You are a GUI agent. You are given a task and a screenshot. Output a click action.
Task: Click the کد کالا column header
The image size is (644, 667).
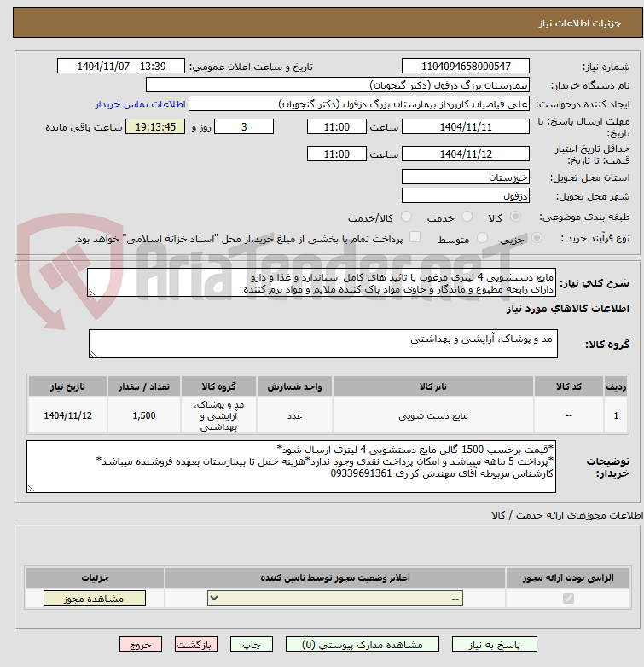pos(569,386)
